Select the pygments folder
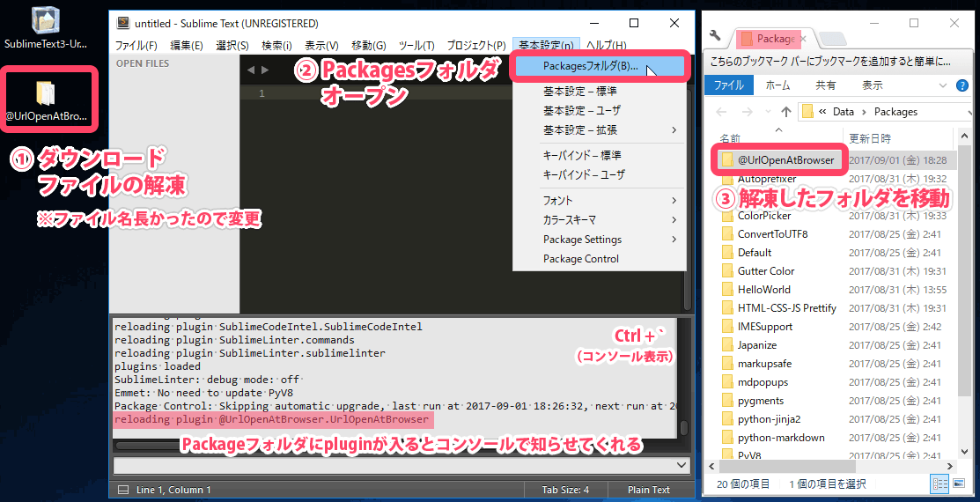 tap(761, 401)
